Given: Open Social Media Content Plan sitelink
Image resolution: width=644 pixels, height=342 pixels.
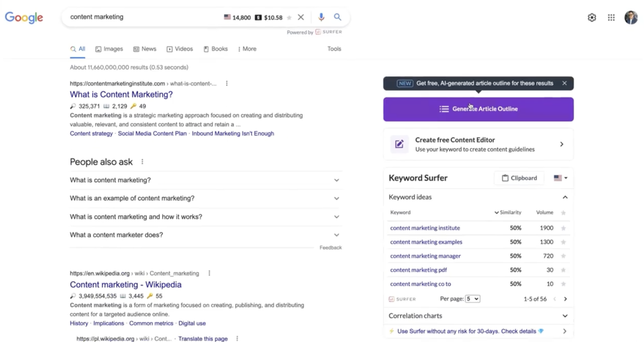Looking at the screenshot, I should [152, 134].
